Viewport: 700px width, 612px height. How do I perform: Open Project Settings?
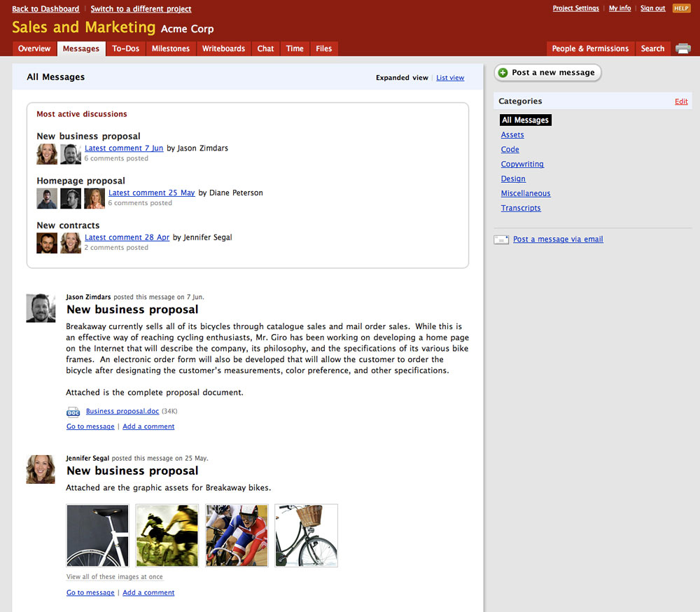(x=575, y=8)
